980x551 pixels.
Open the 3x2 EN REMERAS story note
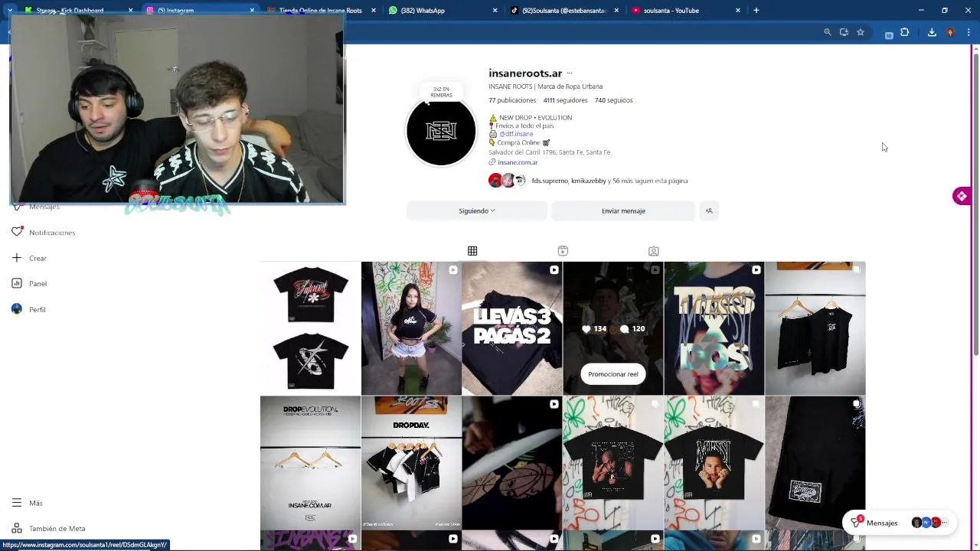pyautogui.click(x=441, y=92)
